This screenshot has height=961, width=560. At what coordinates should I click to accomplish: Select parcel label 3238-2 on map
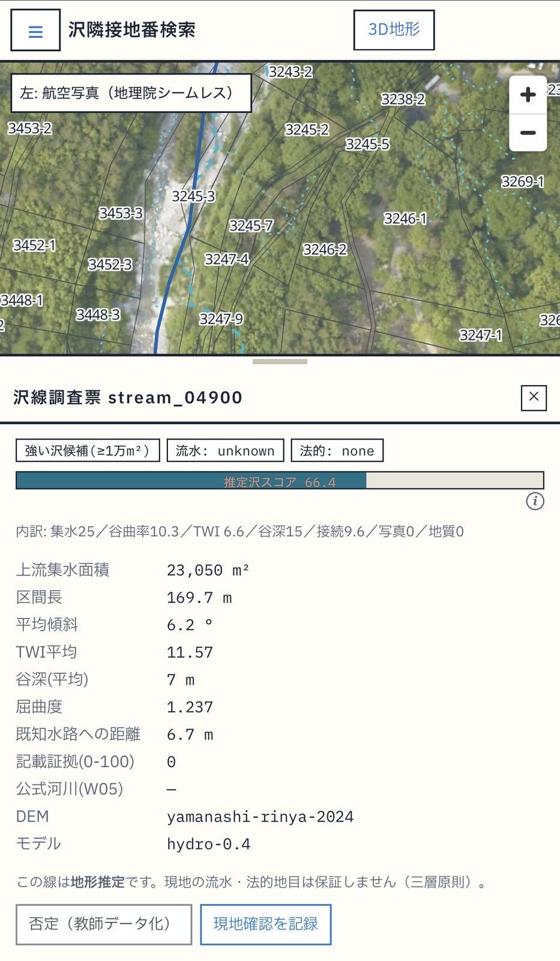(403, 99)
